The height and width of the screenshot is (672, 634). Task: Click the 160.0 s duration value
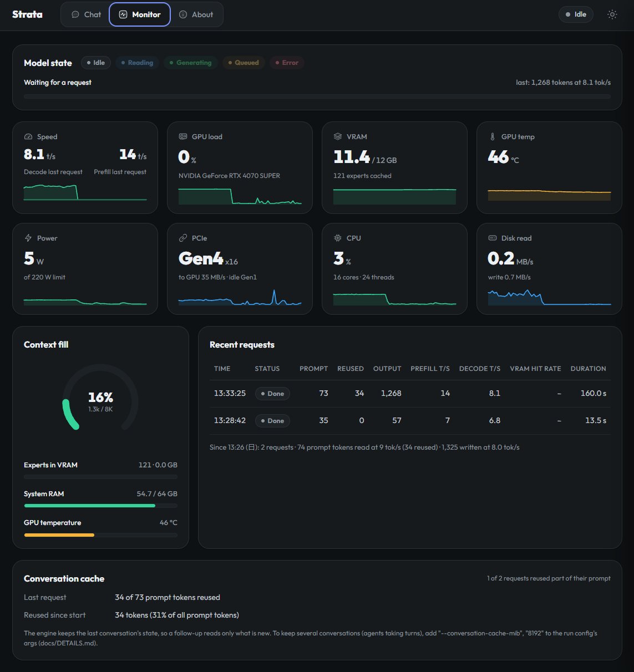point(594,393)
